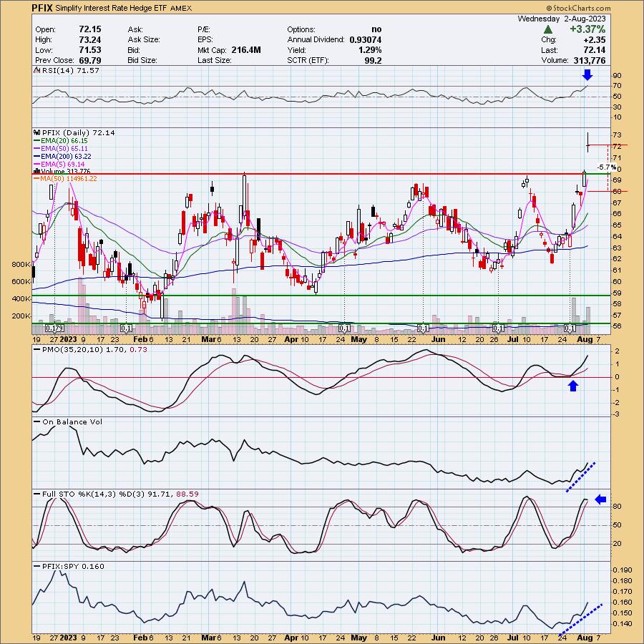Image resolution: width=644 pixels, height=644 pixels.
Task: Click the Yield value 1.29%
Action: click(x=370, y=50)
